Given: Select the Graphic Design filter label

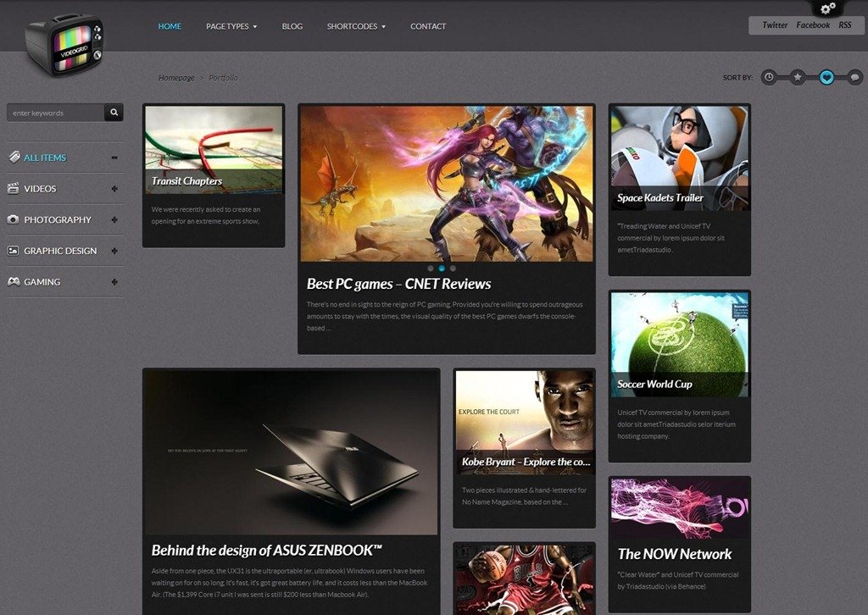Looking at the screenshot, I should click(x=60, y=251).
